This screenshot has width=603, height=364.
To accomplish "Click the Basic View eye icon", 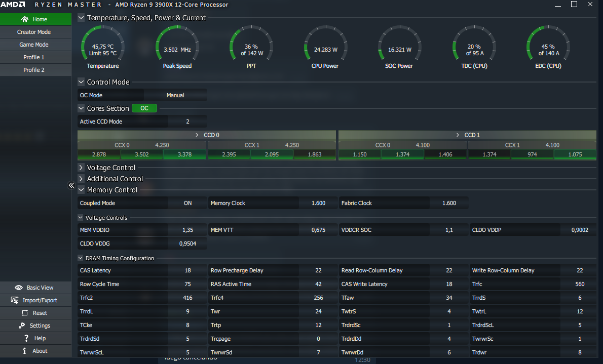I will pyautogui.click(x=18, y=288).
